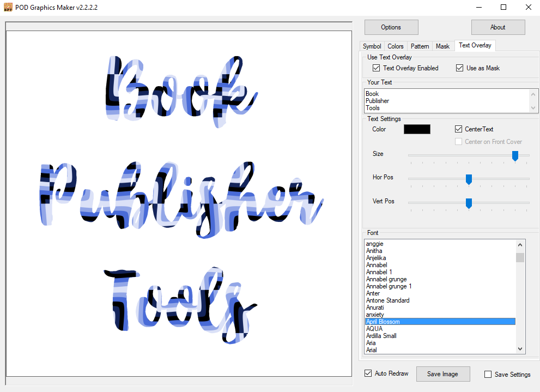Switch to the Symbol tab
The height and width of the screenshot is (392, 540).
(372, 46)
